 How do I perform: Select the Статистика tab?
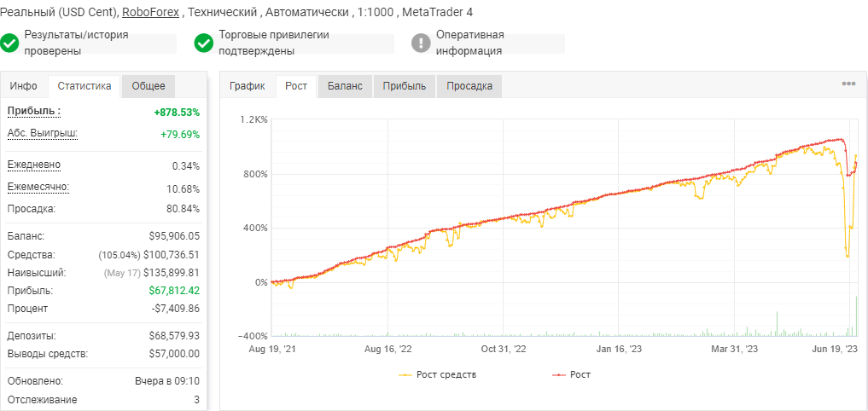click(x=84, y=86)
